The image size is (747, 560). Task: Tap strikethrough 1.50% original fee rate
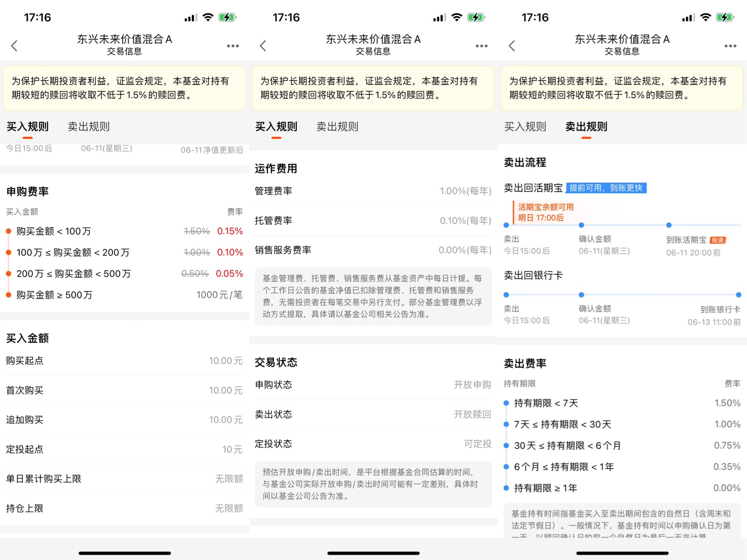(x=197, y=231)
